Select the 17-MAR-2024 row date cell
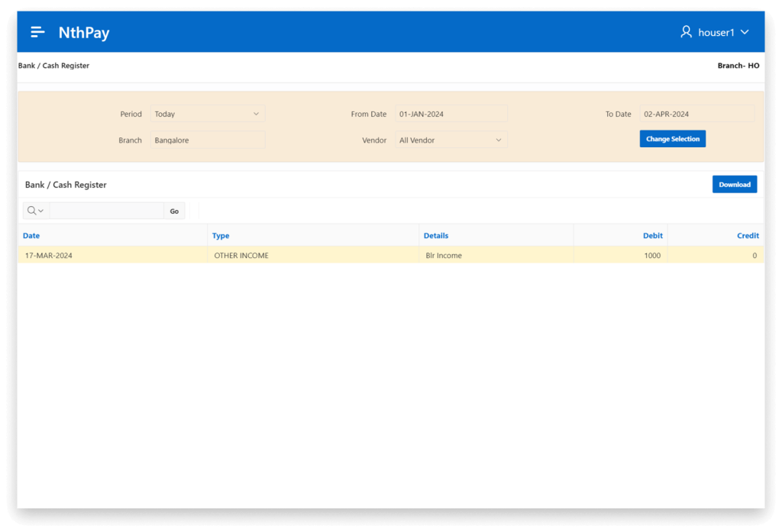The width and height of the screenshot is (782, 532). (49, 256)
